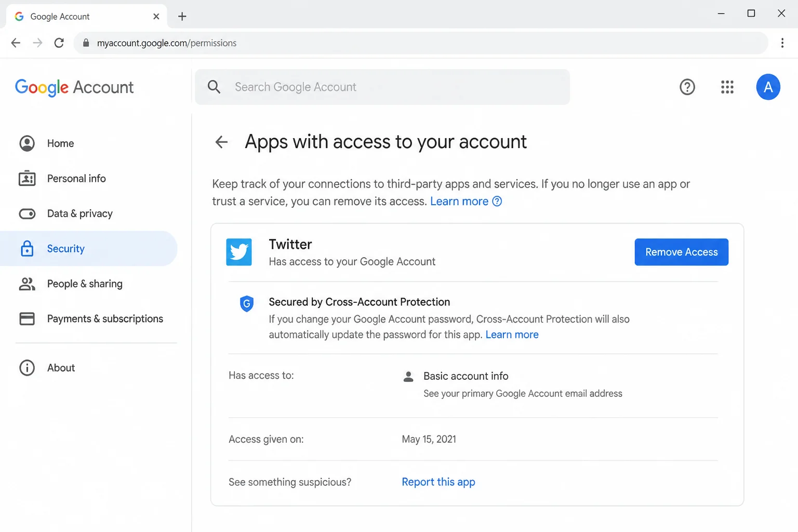Open the Google apps grid
This screenshot has width=798, height=532.
coord(727,87)
